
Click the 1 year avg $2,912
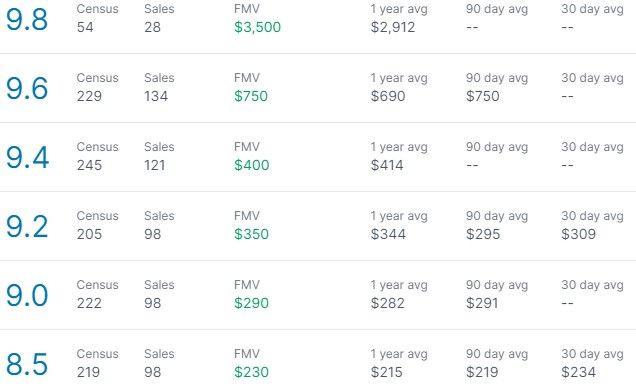[393, 27]
